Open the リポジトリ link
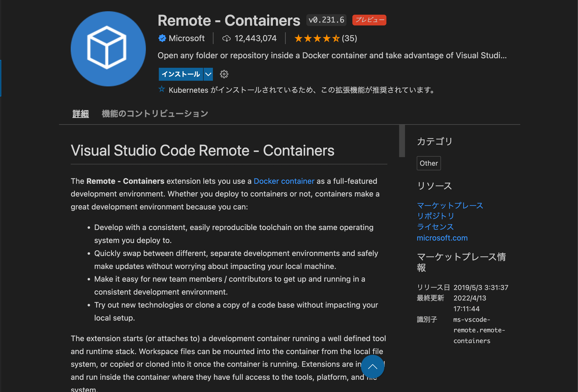Image resolution: width=578 pixels, height=392 pixels. 435,216
